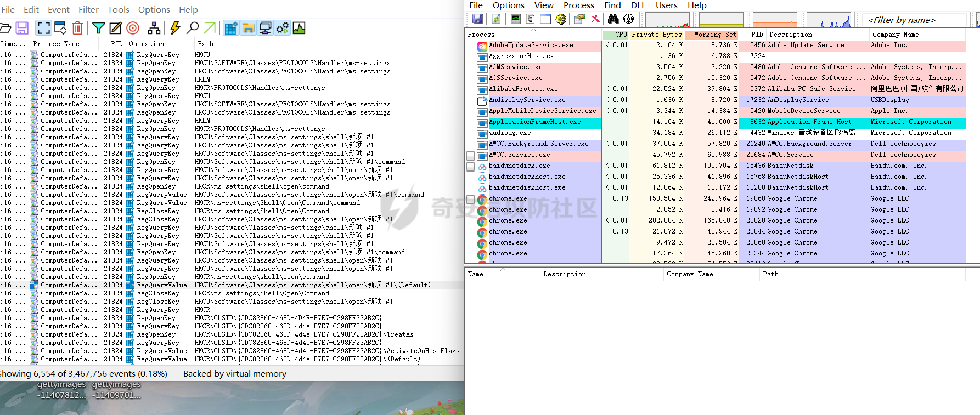The image size is (980, 415).
Task: Select the audiodg.exe process row
Action: click(x=716, y=133)
